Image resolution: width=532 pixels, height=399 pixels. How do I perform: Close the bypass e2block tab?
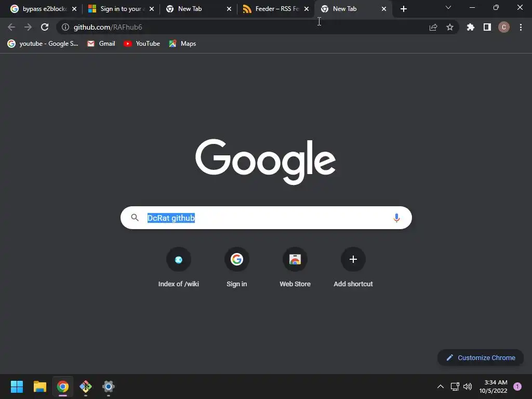tap(74, 9)
